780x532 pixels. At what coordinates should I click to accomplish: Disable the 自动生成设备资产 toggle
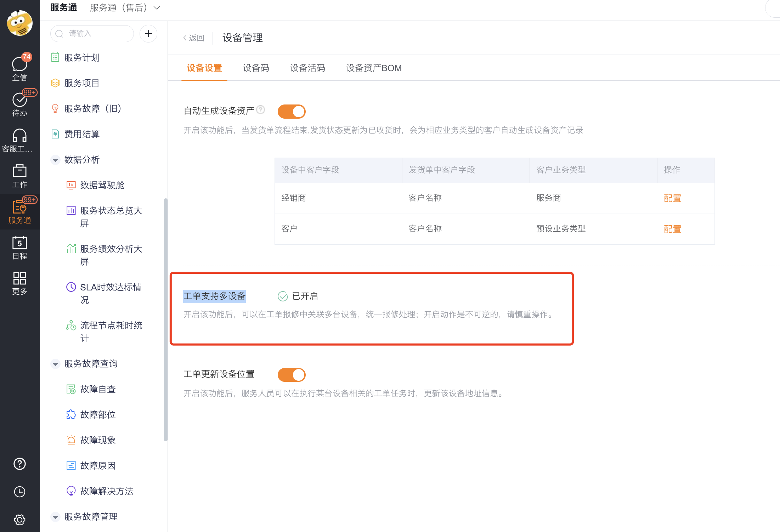tap(291, 112)
